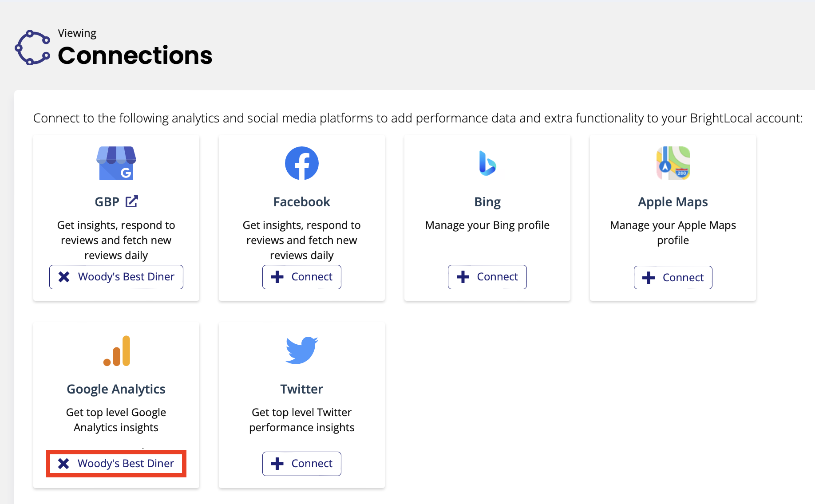Click the Facebook card title
The image size is (815, 504).
click(302, 202)
